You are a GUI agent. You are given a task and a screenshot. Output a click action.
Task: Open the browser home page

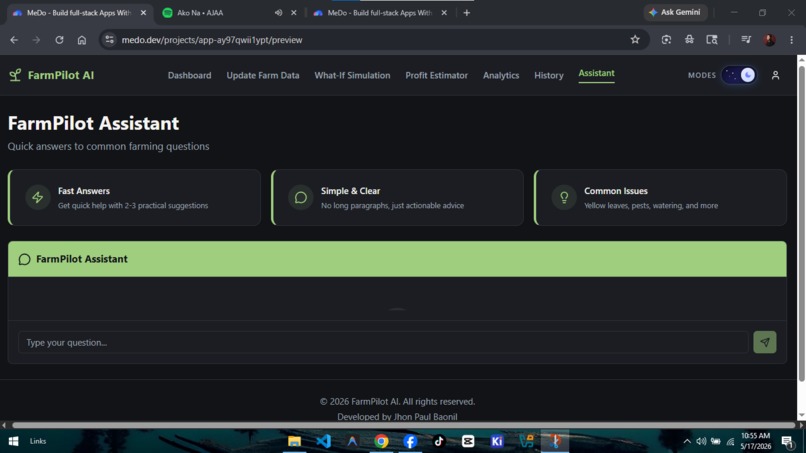(82, 40)
